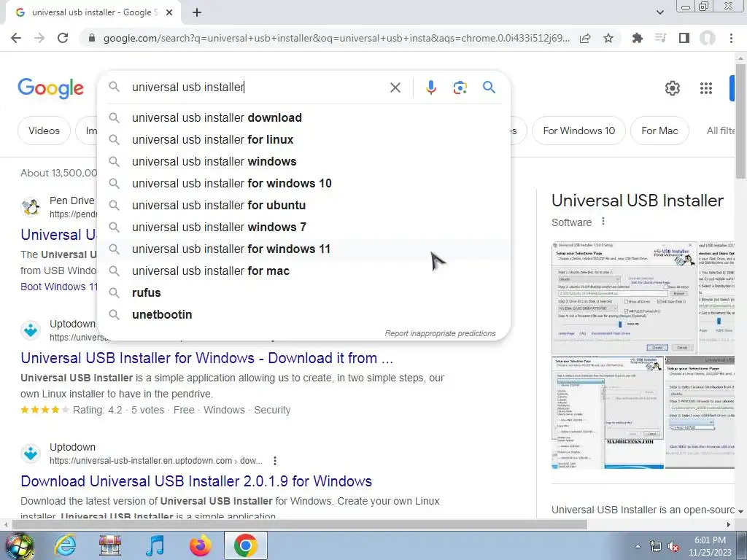Open a new tab with the plus button

coord(197,13)
